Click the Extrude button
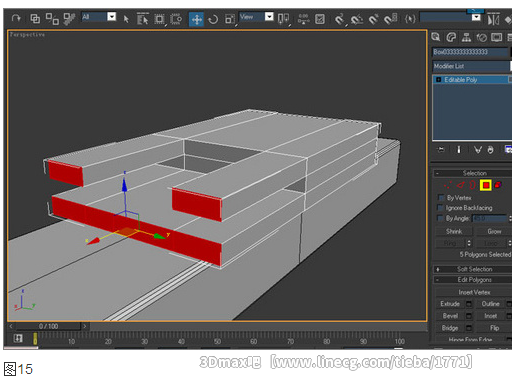The width and height of the screenshot is (512, 381). pos(450,304)
